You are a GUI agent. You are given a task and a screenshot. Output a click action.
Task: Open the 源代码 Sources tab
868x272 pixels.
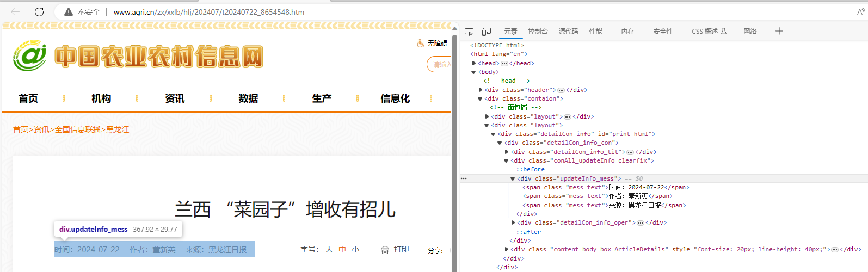click(568, 32)
